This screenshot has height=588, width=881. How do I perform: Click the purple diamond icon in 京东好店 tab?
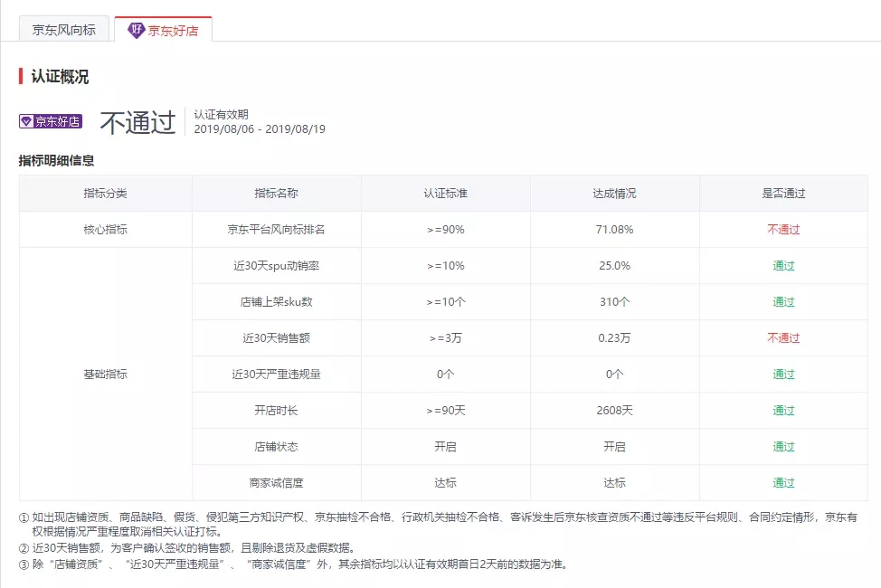pos(137,30)
